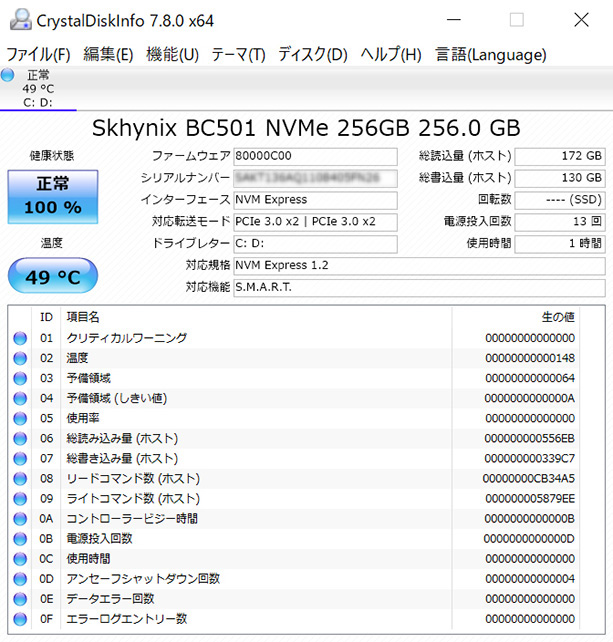This screenshot has height=642, width=613.
Task: Open the 言語(Language) menu
Action: pos(490,54)
